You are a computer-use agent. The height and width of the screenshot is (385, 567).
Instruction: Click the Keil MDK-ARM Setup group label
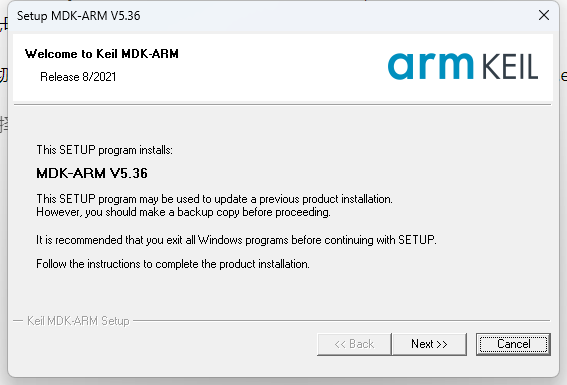pos(78,321)
